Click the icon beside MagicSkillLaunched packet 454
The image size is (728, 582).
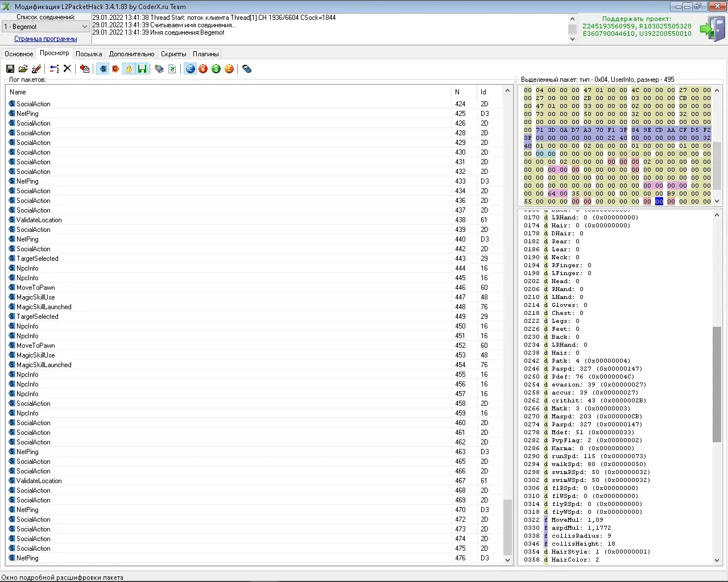[x=12, y=365]
